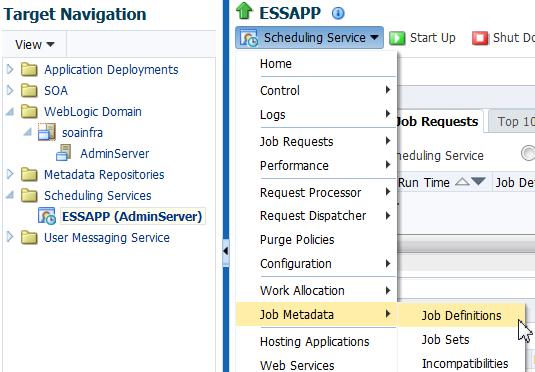Click the Application Deployments folder icon
This screenshot has height=372, width=535.
click(x=29, y=70)
